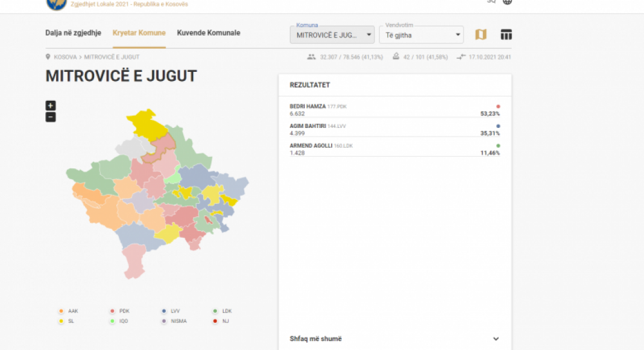Switch to Kuvende Komunale tab
The height and width of the screenshot is (350, 644).
click(208, 33)
